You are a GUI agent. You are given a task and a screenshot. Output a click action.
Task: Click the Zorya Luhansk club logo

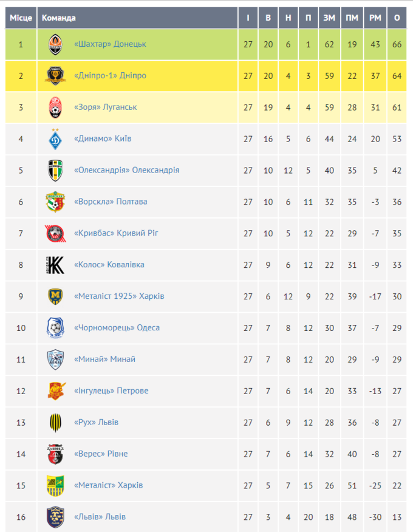point(55,107)
